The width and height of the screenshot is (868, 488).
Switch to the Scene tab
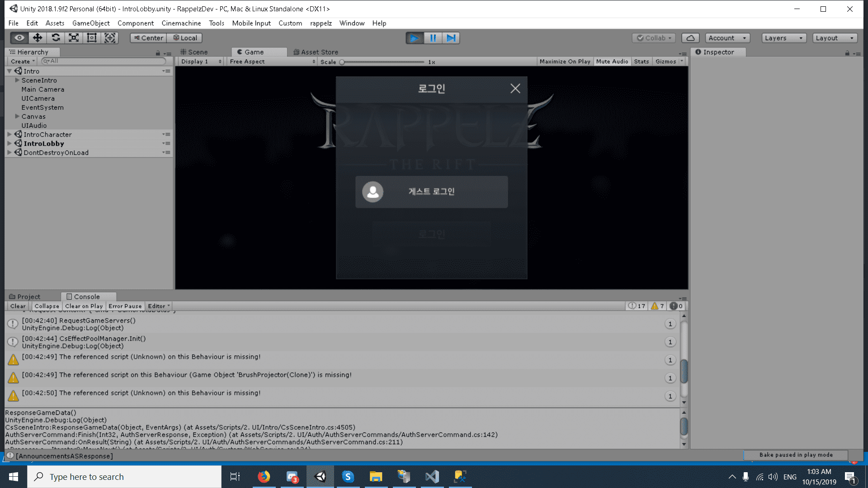click(194, 52)
